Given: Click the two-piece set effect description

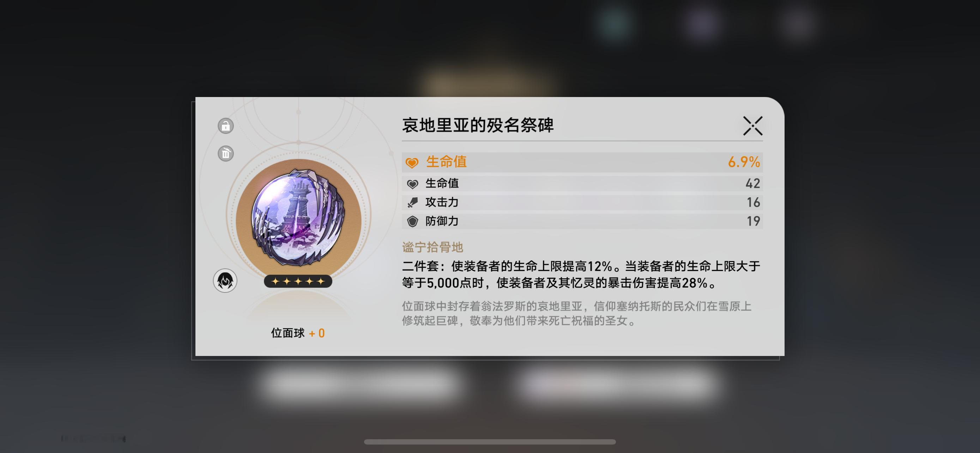Looking at the screenshot, I should [x=581, y=274].
